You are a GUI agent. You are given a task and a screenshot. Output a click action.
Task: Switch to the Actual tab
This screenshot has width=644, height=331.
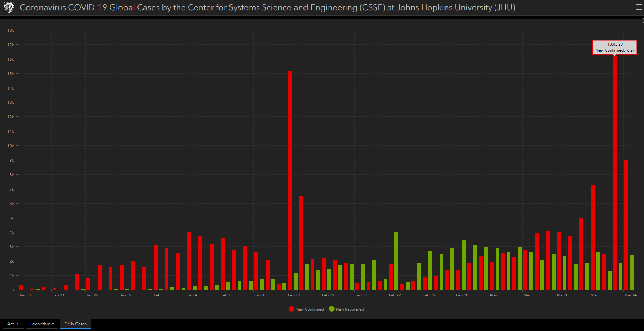coord(13,324)
